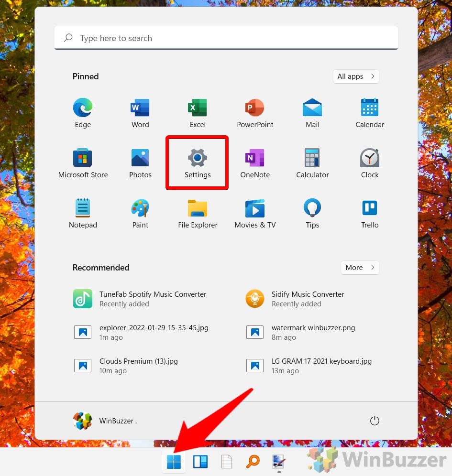Click the Power button icon
The image size is (452, 476).
pos(375,421)
